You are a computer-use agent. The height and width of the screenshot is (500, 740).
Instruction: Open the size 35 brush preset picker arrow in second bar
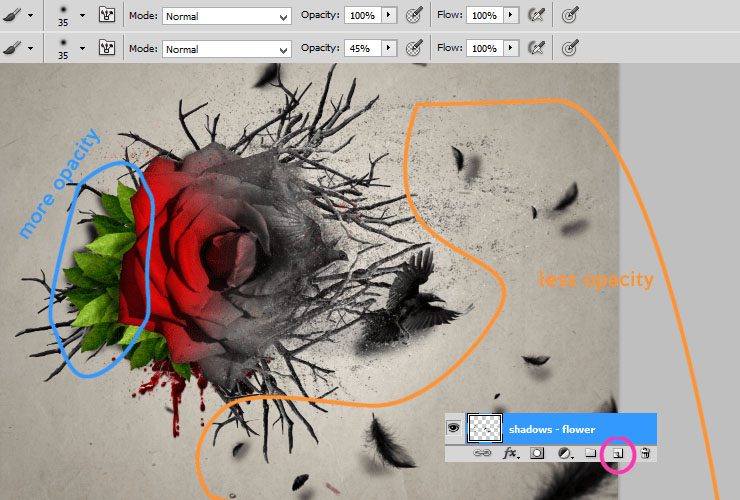point(82,48)
